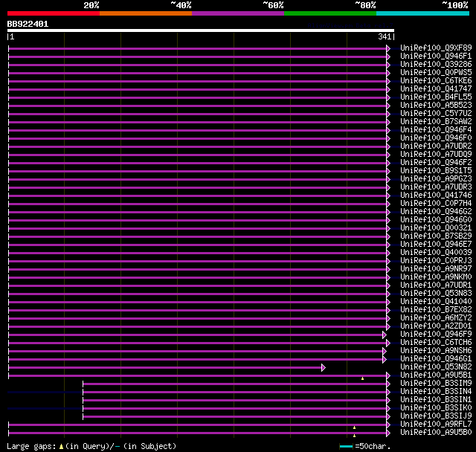Screen dimensions: 476x452
Task: Click the yellow gap marker under A9U5B0 row
Action: (354, 436)
